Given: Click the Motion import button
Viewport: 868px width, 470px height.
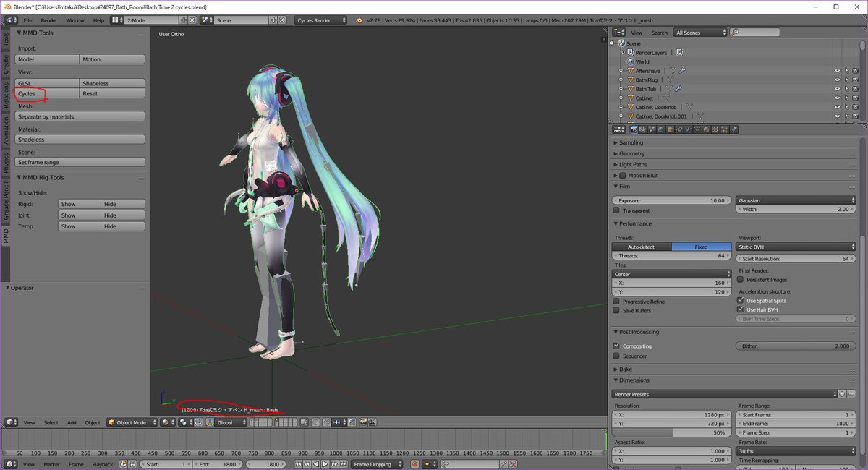Looking at the screenshot, I should (111, 59).
